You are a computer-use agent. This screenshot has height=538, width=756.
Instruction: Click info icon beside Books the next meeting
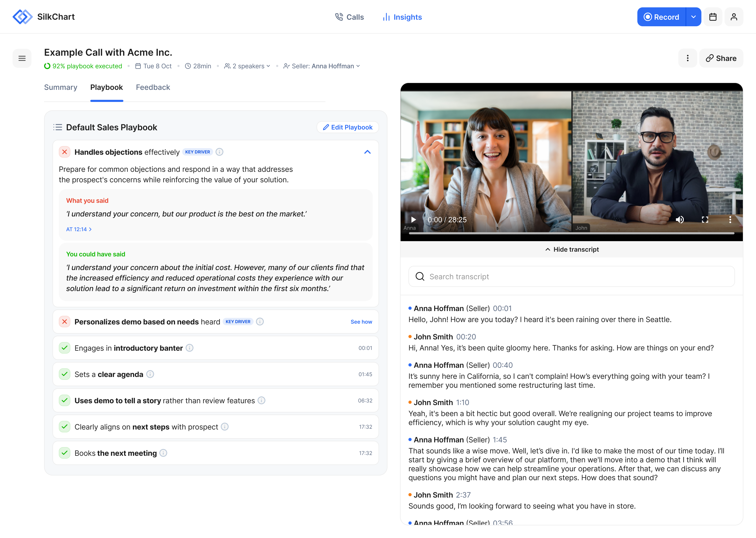(163, 453)
